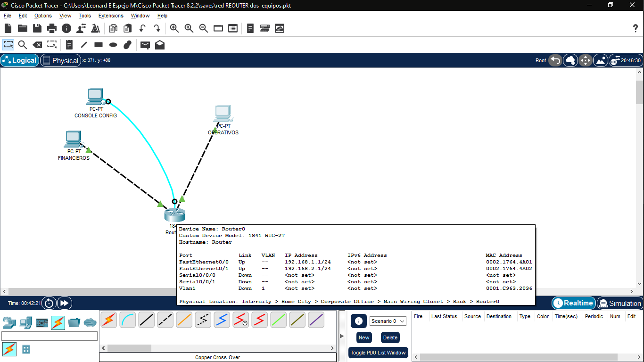Open the Tools menu

coord(85,16)
